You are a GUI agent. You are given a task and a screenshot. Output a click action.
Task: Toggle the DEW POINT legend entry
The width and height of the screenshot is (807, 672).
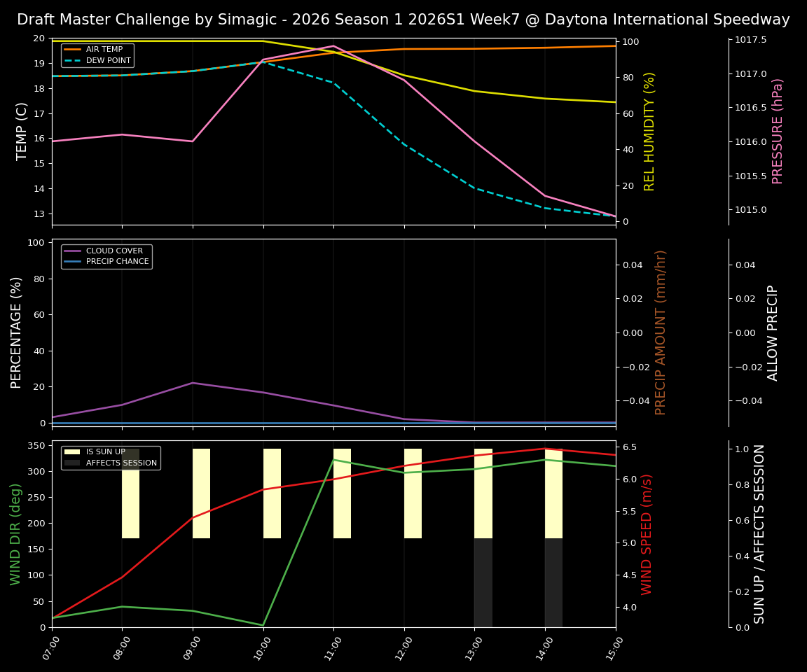click(x=106, y=60)
